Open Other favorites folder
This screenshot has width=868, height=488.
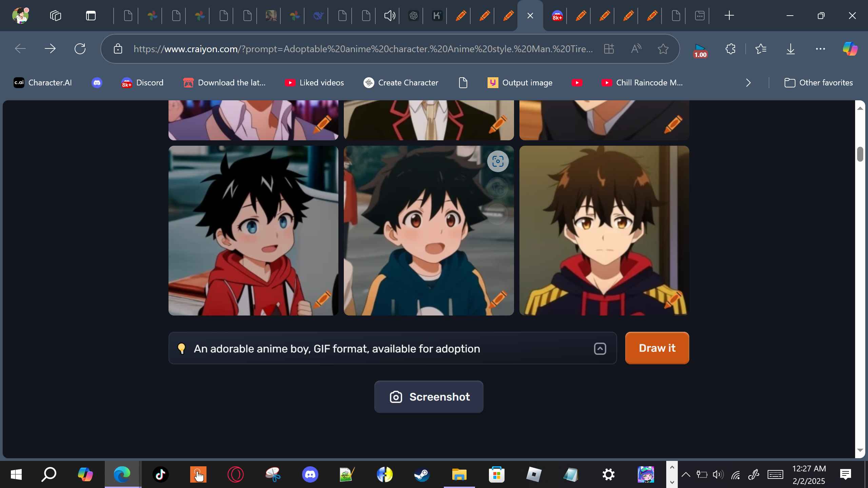tap(818, 83)
